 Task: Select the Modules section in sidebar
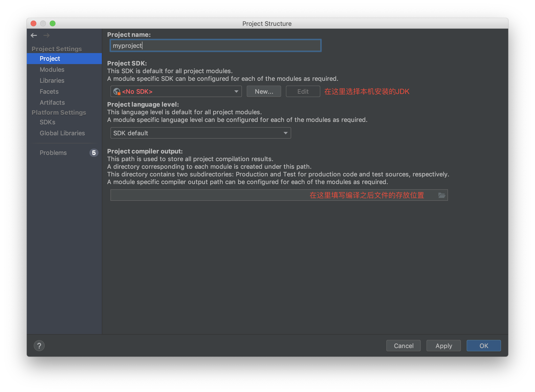(x=51, y=69)
